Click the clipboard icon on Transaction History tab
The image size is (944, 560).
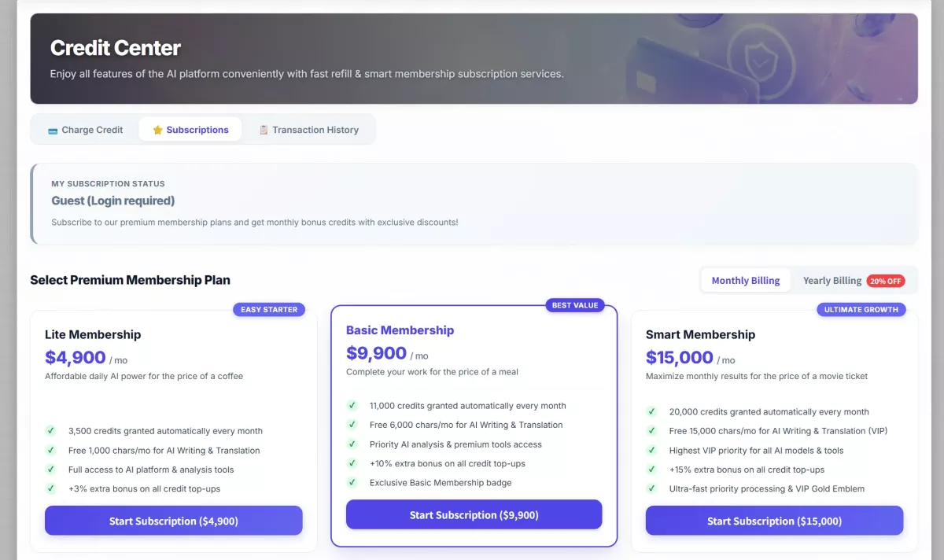264,130
